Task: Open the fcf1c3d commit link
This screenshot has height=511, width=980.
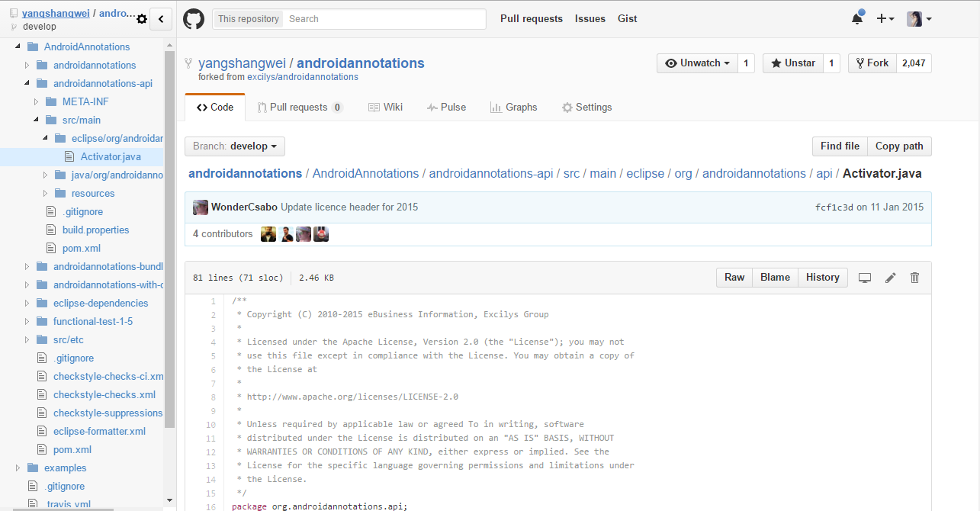Action: [x=834, y=207]
